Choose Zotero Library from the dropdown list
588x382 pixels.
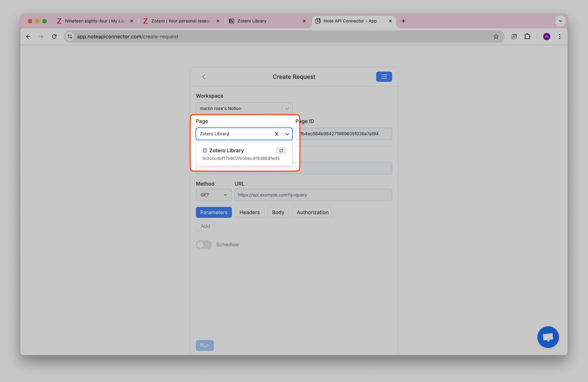244,154
